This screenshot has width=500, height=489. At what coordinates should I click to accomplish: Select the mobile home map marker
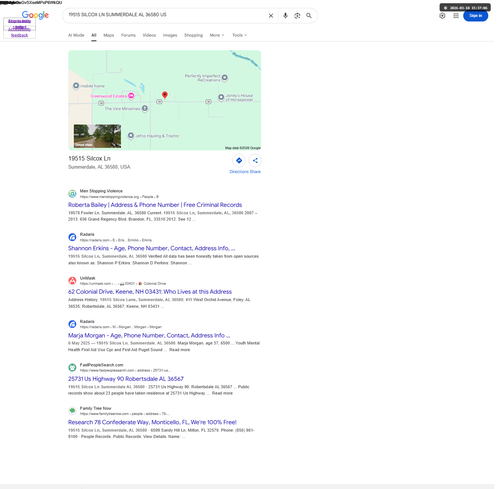(76, 86)
